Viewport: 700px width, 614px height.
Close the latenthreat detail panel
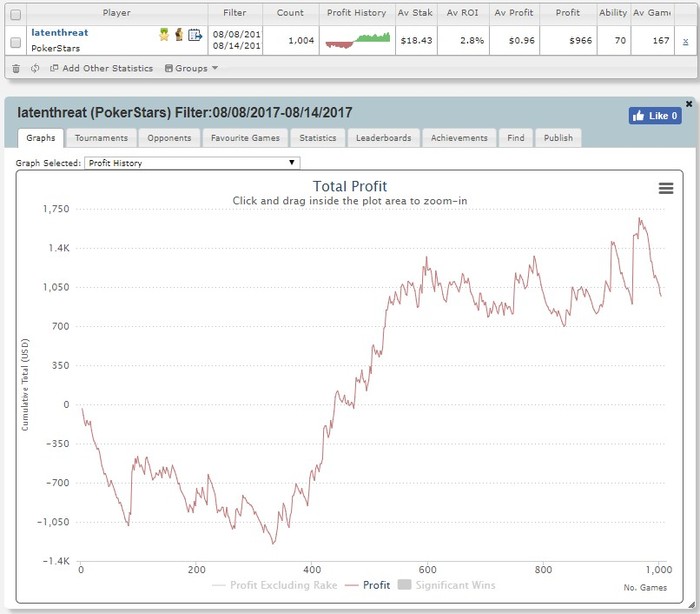point(689,104)
